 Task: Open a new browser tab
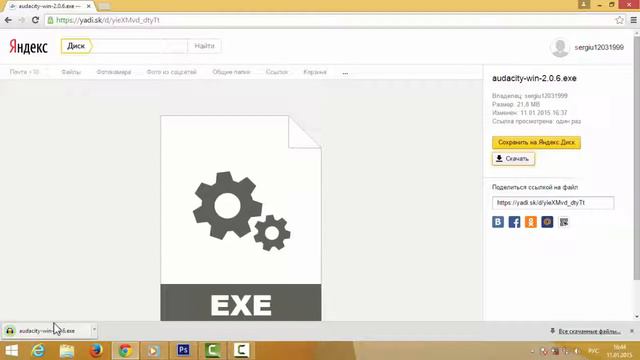pos(104,6)
